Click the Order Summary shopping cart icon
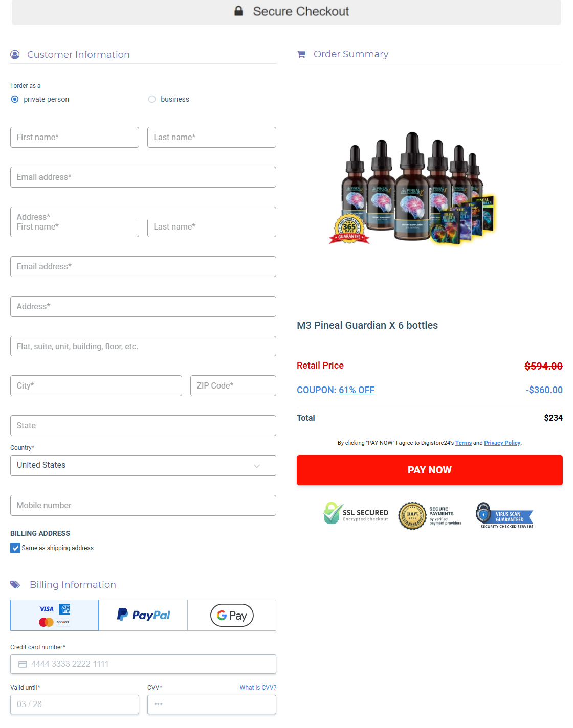Screen dimensions: 573x728 [301, 54]
